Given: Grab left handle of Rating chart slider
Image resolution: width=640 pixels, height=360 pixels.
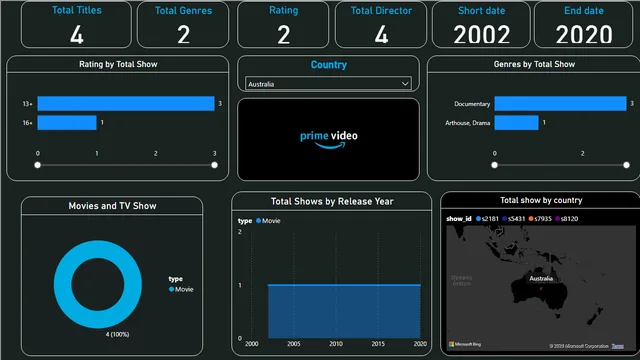Looking at the screenshot, I should coord(38,165).
